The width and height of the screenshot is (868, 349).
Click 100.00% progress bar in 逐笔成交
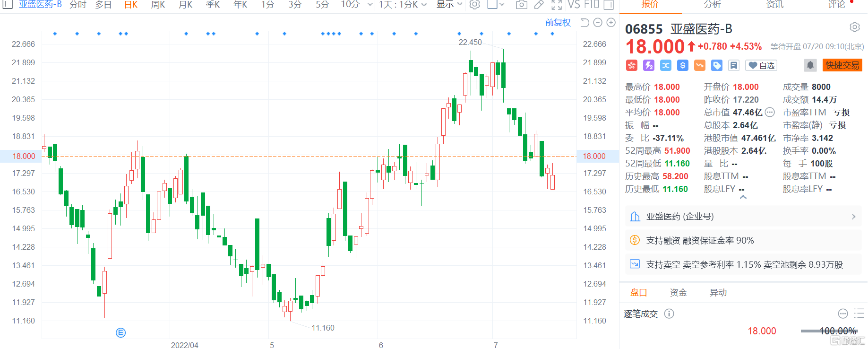click(x=829, y=331)
